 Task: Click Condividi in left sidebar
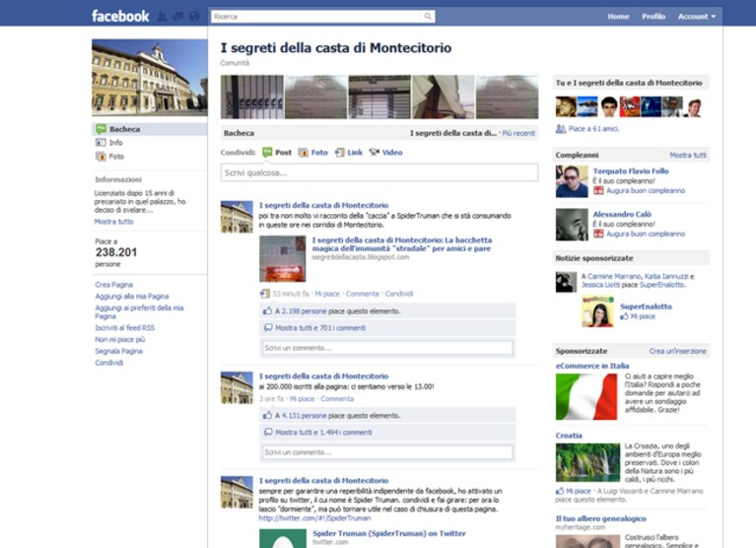109,363
